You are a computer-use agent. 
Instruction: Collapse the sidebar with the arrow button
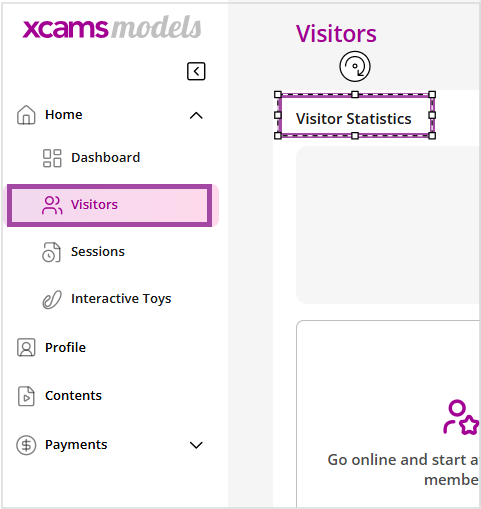(x=196, y=71)
